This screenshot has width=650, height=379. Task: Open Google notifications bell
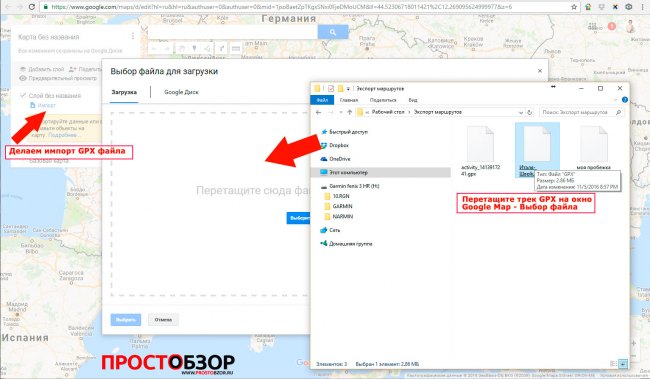tap(611, 26)
